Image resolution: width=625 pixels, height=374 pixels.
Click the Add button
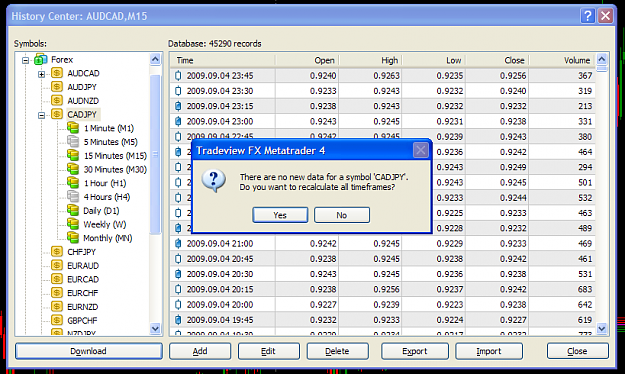tap(200, 351)
